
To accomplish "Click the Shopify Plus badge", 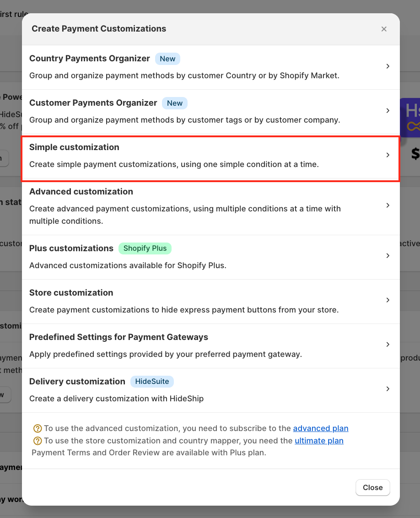I will [x=145, y=248].
